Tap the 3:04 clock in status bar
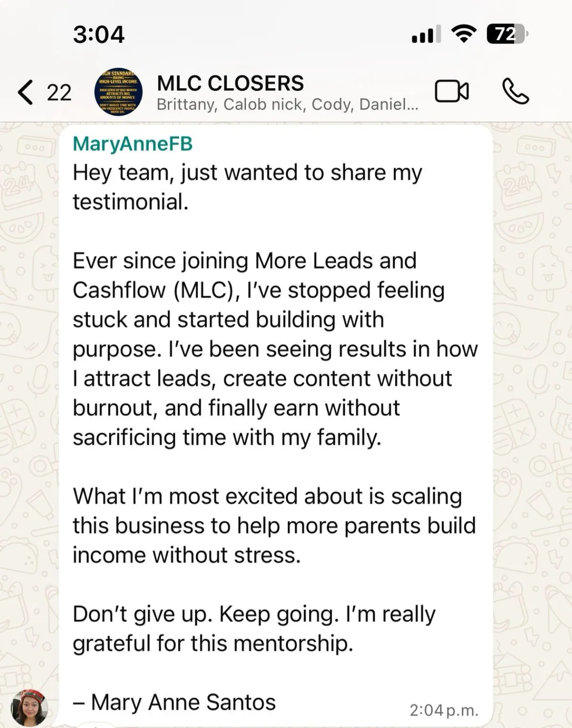Viewport: 572px width, 728px height. [99, 34]
